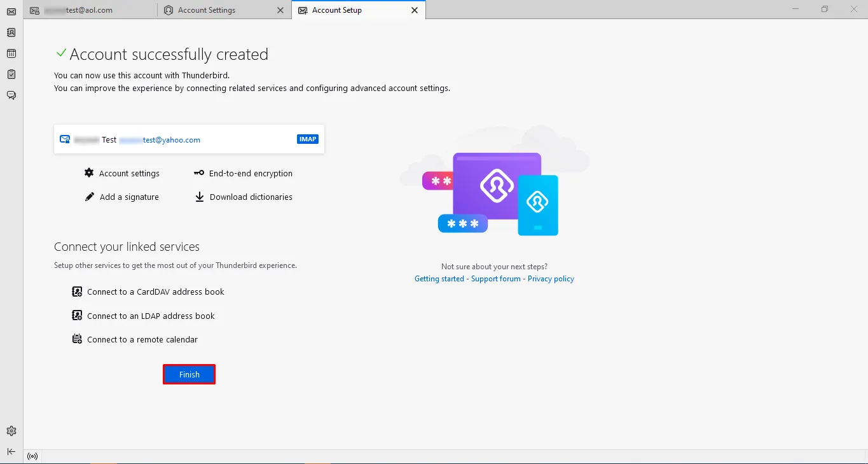Viewport: 868px width, 464px height.
Task: Connect to a CardDAV address book
Action: click(155, 292)
